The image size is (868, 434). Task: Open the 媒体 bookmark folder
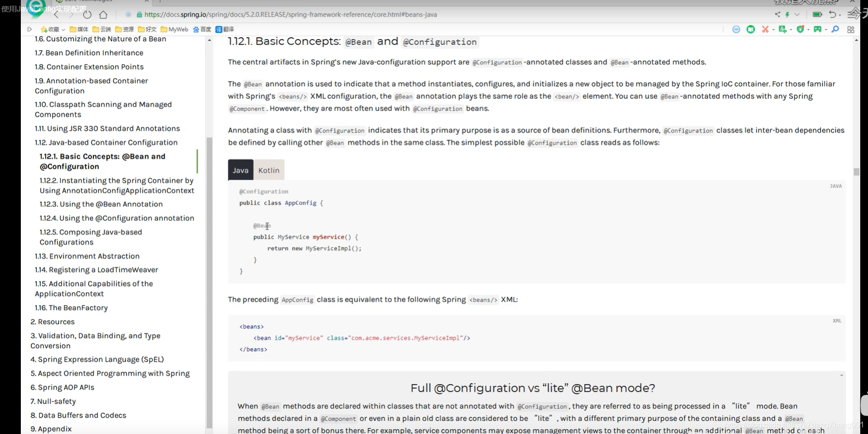[x=79, y=30]
